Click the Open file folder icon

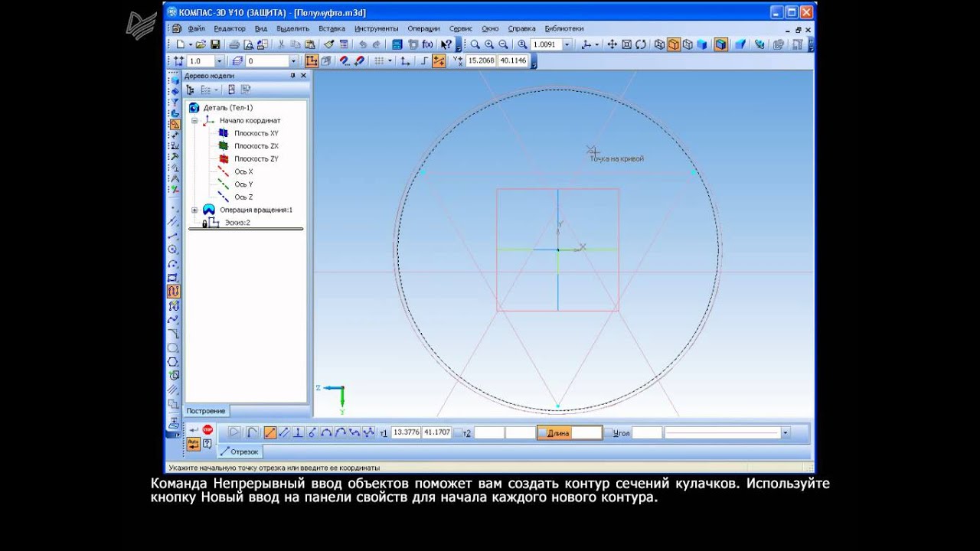tap(201, 44)
